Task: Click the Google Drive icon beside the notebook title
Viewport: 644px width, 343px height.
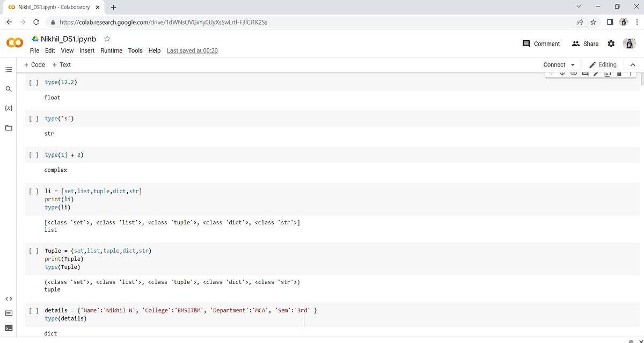Action: pos(35,39)
